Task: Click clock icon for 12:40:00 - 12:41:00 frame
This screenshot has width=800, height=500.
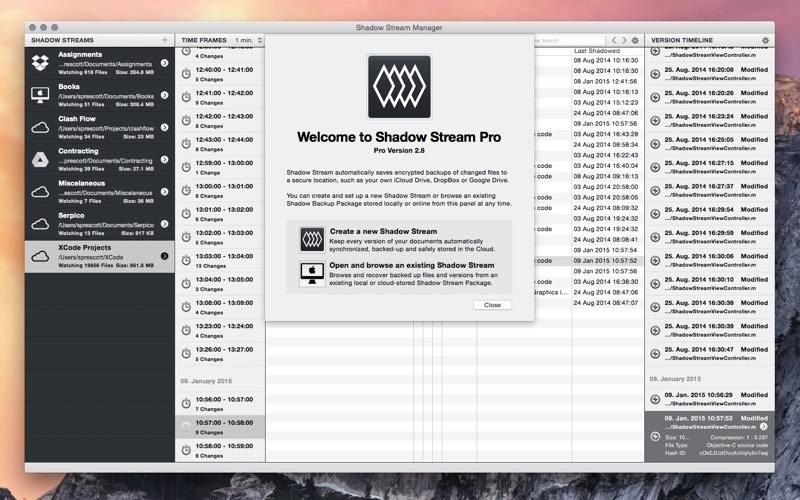Action: click(186, 74)
